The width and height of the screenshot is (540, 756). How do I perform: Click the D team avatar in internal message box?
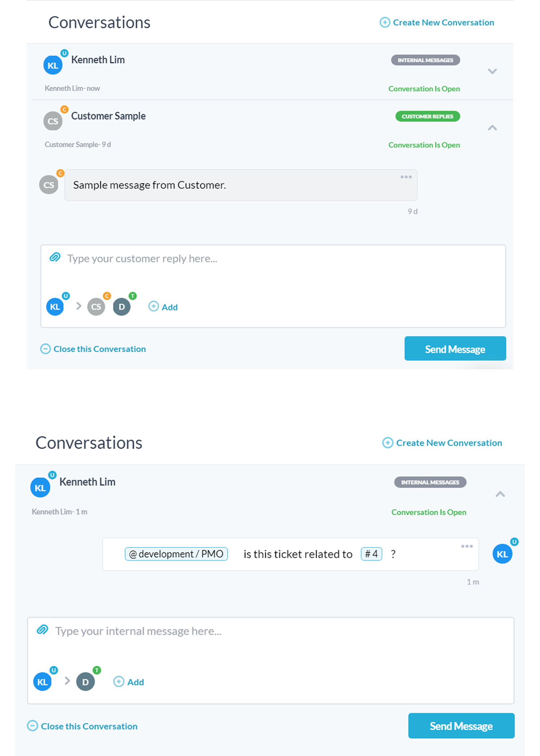[x=85, y=681]
